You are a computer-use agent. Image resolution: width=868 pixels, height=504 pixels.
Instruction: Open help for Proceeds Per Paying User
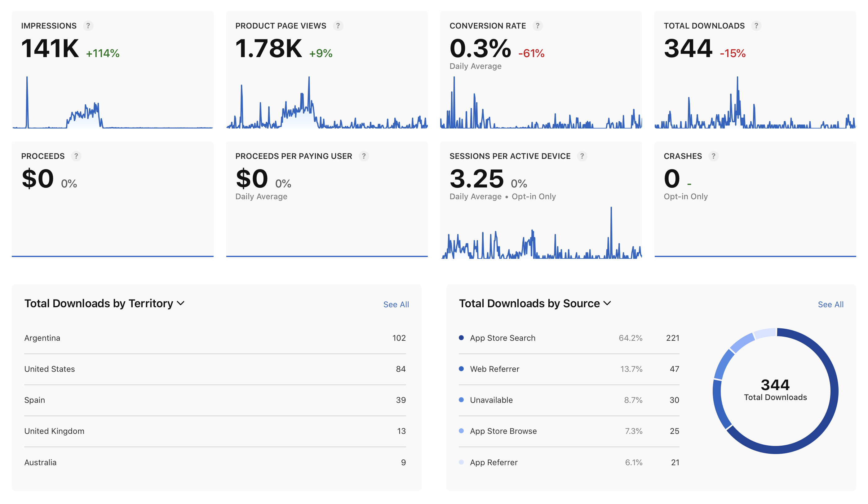click(364, 156)
